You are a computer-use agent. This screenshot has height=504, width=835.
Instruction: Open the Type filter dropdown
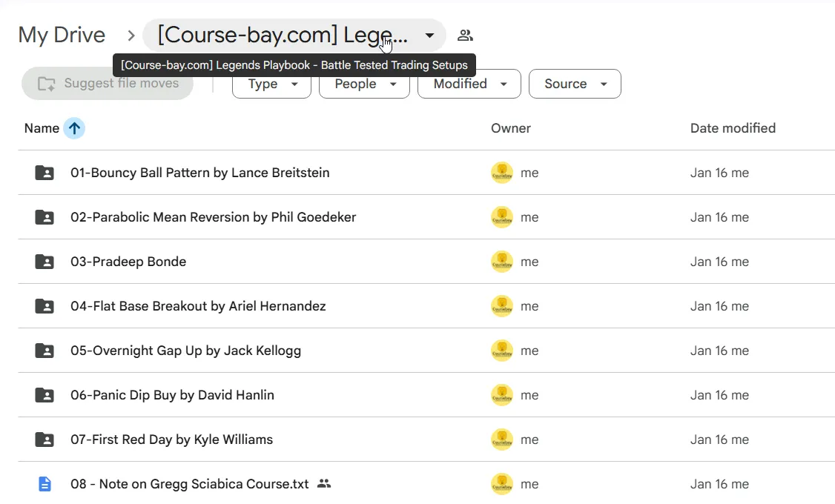coord(271,84)
